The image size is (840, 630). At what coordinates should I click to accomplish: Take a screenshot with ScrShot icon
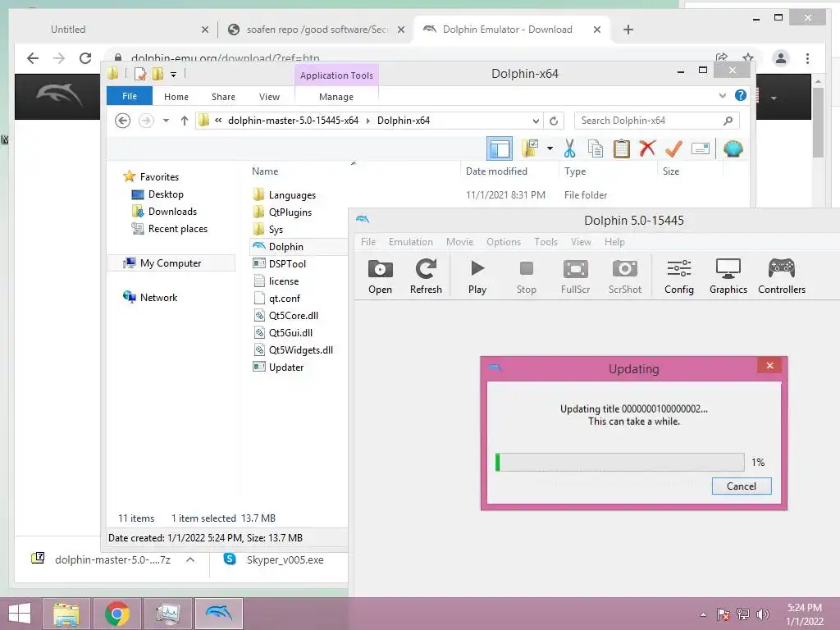(x=624, y=276)
